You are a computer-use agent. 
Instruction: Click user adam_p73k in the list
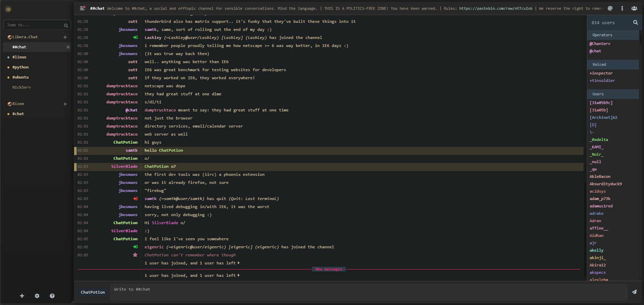tap(600, 199)
